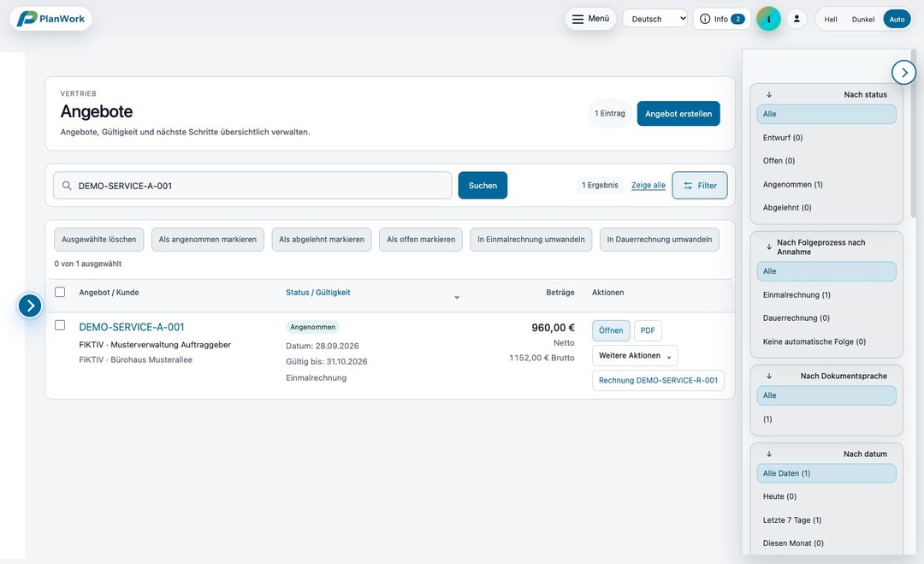
Task: Open the user profile icon
Action: pyautogui.click(x=797, y=19)
